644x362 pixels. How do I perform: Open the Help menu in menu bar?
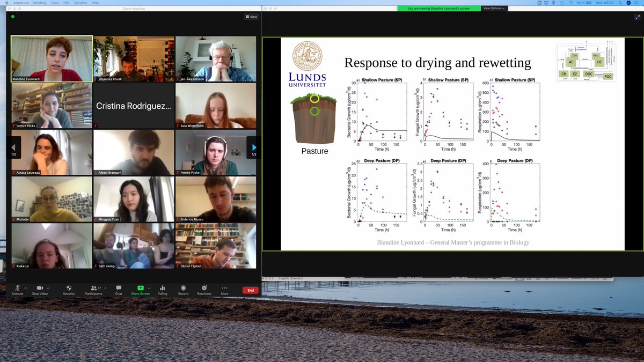click(96, 3)
